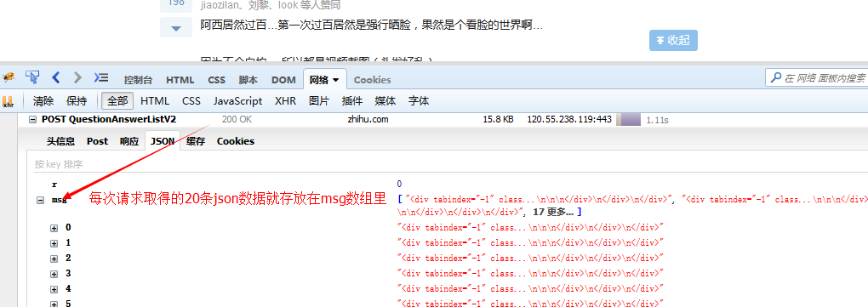Screen dimensions: 868x307
Task: Open the command line console icon
Action: point(101,77)
